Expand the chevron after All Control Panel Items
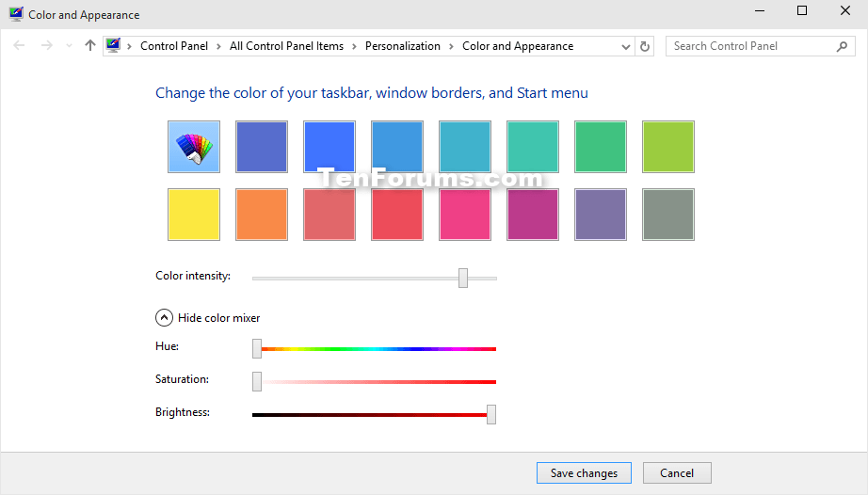This screenshot has height=495, width=868. pos(354,46)
